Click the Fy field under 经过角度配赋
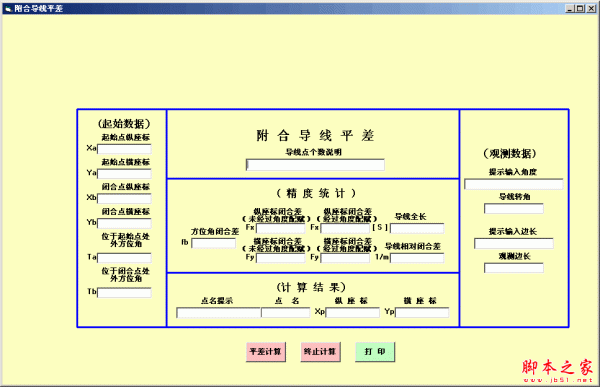Image resolution: width=600 pixels, height=387 pixels. coord(345,258)
